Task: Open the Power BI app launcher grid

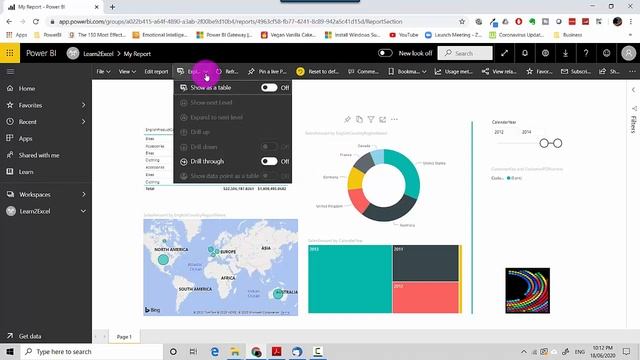Action: click(10, 53)
